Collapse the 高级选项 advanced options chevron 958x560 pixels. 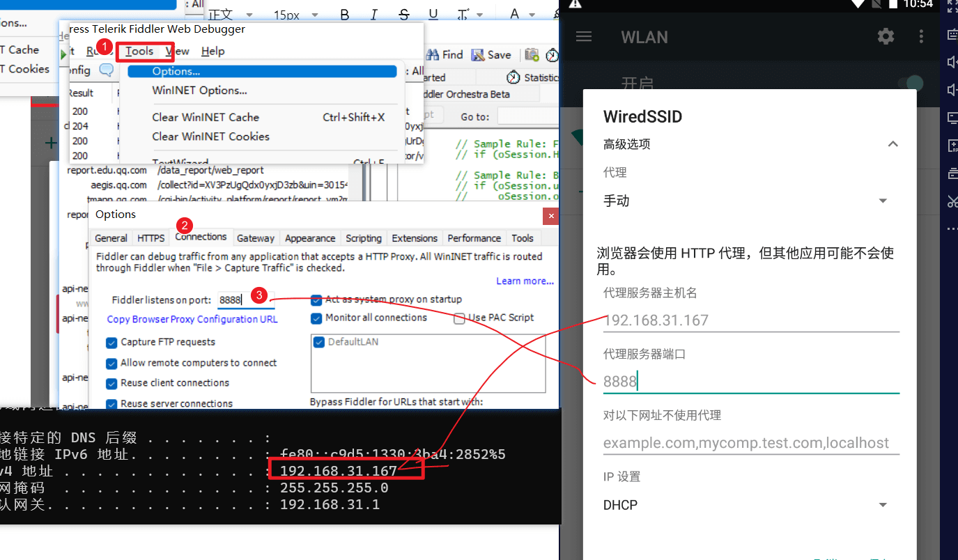click(893, 144)
